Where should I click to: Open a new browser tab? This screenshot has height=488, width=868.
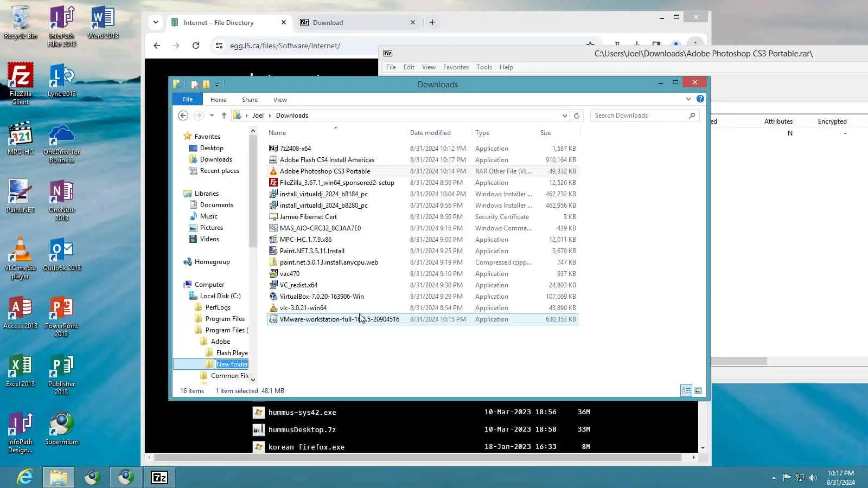(432, 22)
